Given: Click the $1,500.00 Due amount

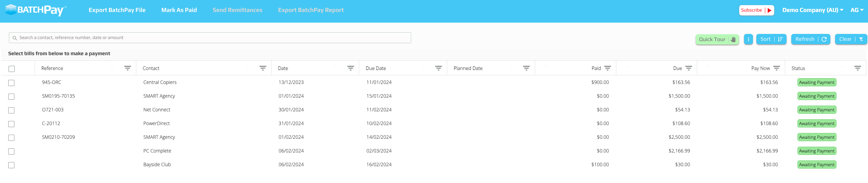Looking at the screenshot, I should (x=679, y=96).
